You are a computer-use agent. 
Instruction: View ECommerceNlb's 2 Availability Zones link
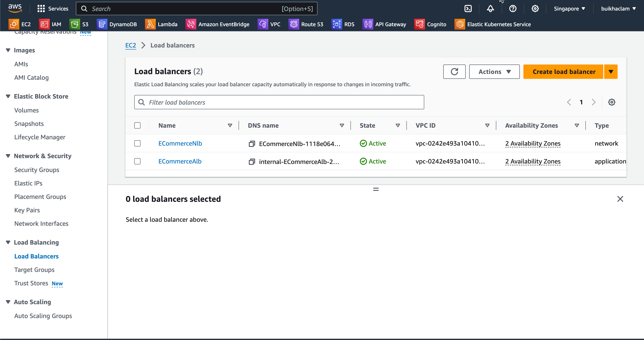tap(533, 144)
